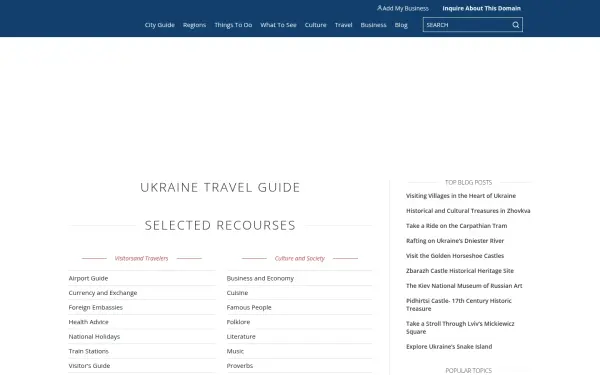Screen dimensions: 600x375
Task: Open Inquire About This Domain link
Action: click(x=481, y=8)
